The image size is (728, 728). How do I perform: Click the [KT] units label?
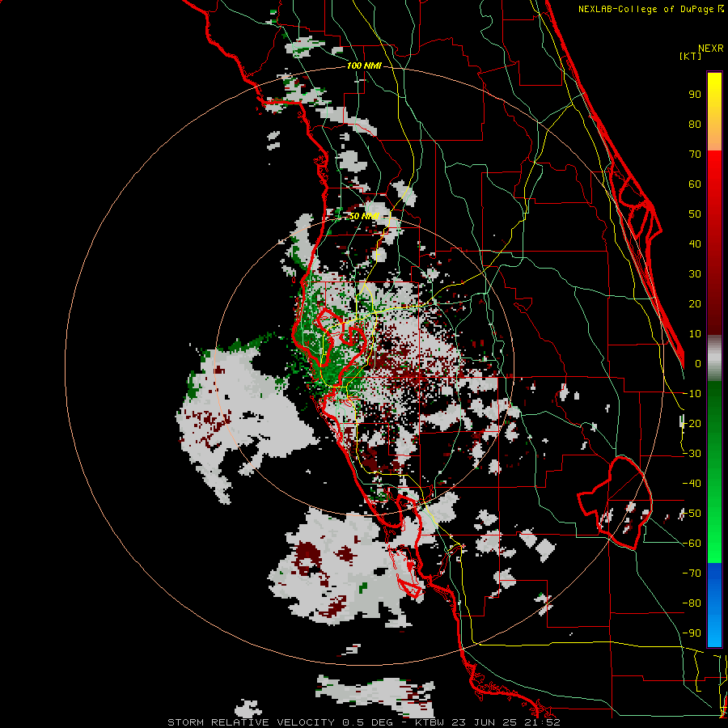coord(691,56)
